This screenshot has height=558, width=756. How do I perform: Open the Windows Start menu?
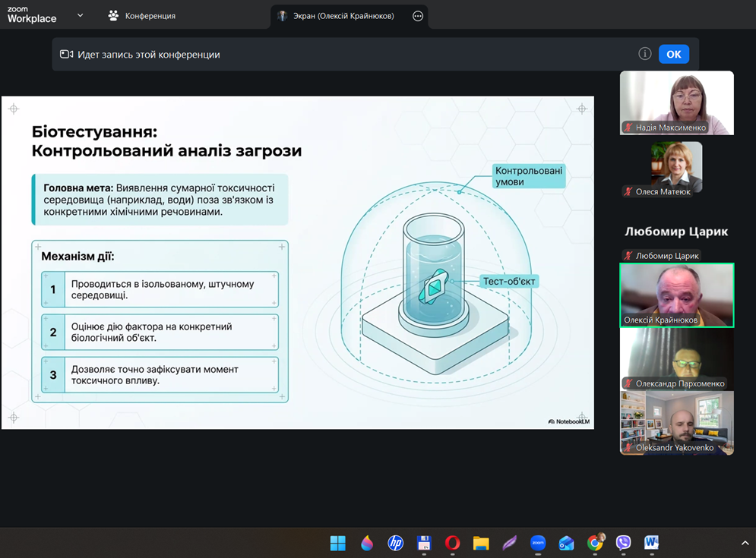click(x=338, y=543)
